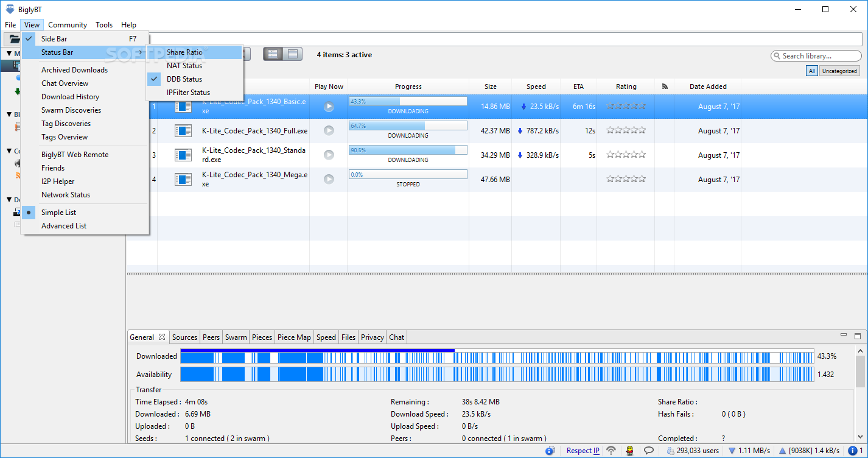
Task: Click the Wi-Fi signal icon in the status bar
Action: (x=611, y=451)
